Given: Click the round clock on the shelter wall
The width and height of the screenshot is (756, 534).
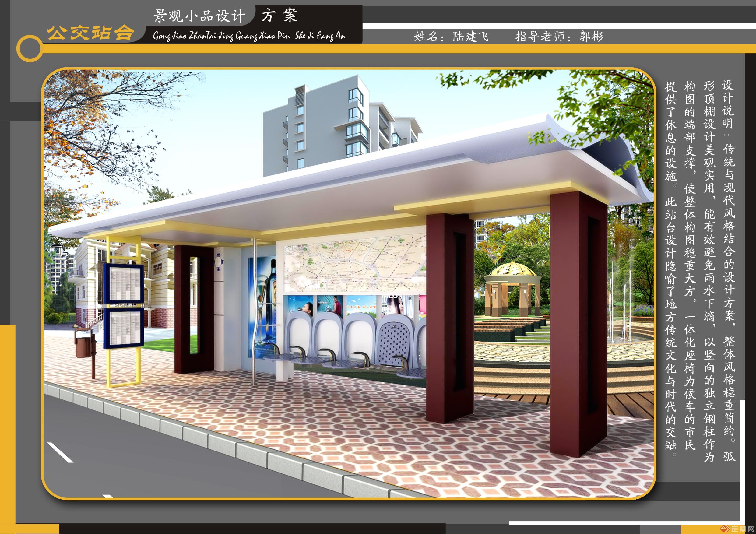Looking at the screenshot, I should tap(219, 262).
